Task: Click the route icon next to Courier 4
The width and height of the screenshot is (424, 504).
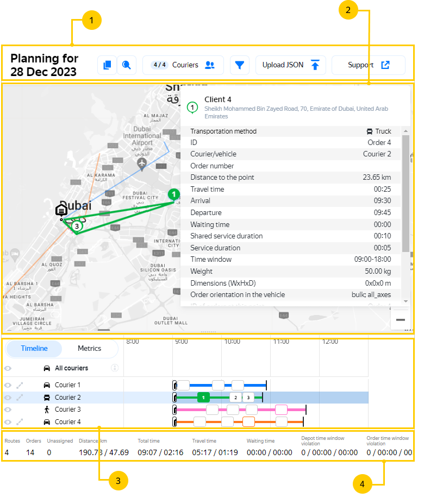Action: pos(20,422)
